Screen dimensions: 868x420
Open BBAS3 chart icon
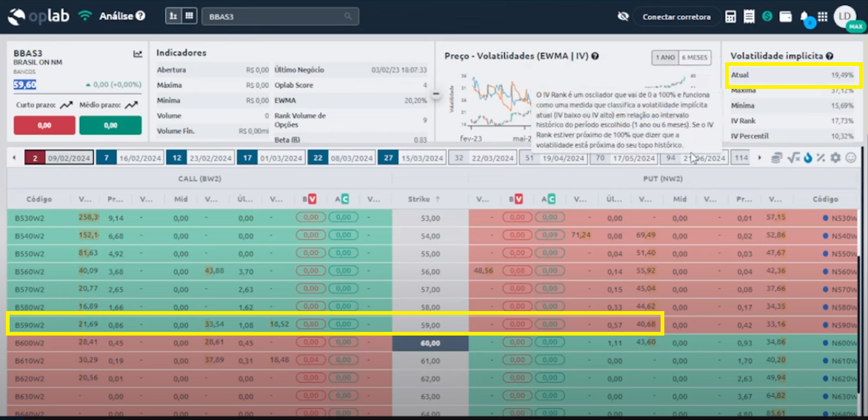(x=138, y=54)
